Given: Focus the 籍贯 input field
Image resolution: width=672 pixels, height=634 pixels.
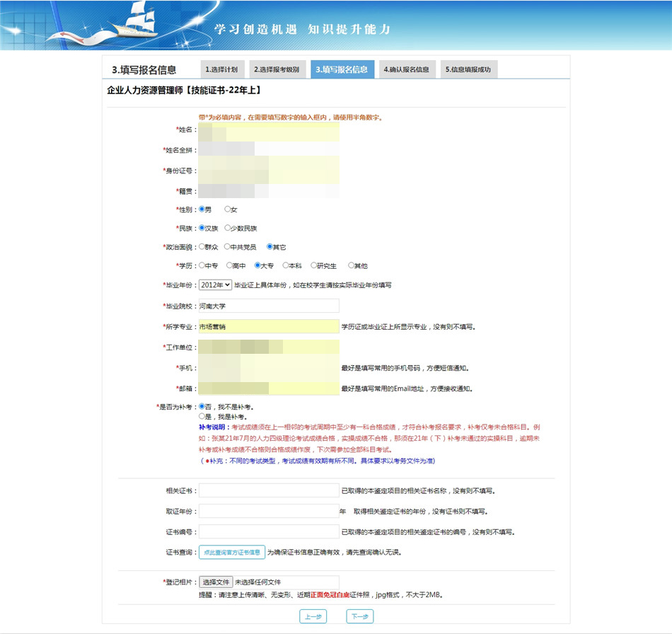Looking at the screenshot, I should 269,191.
